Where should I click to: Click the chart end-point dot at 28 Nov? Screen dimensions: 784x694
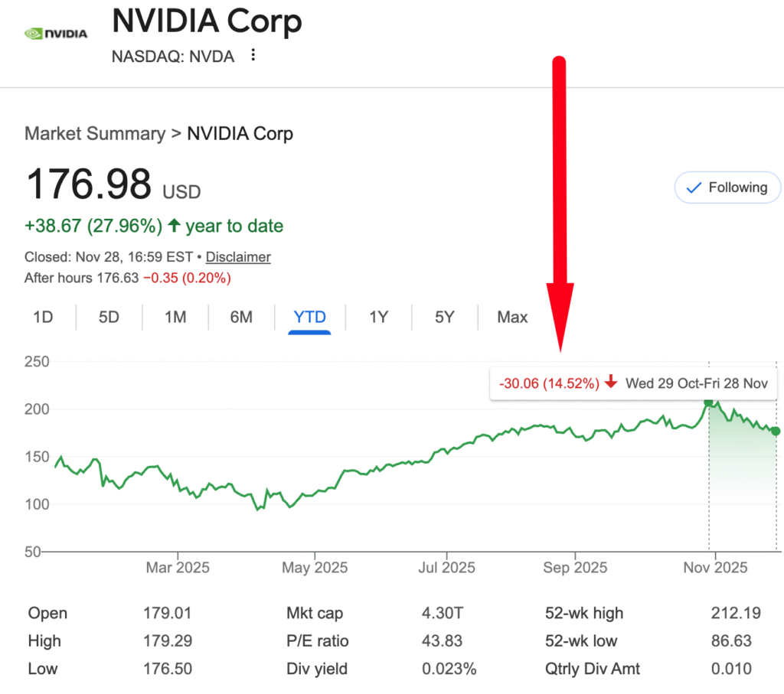coord(776,432)
